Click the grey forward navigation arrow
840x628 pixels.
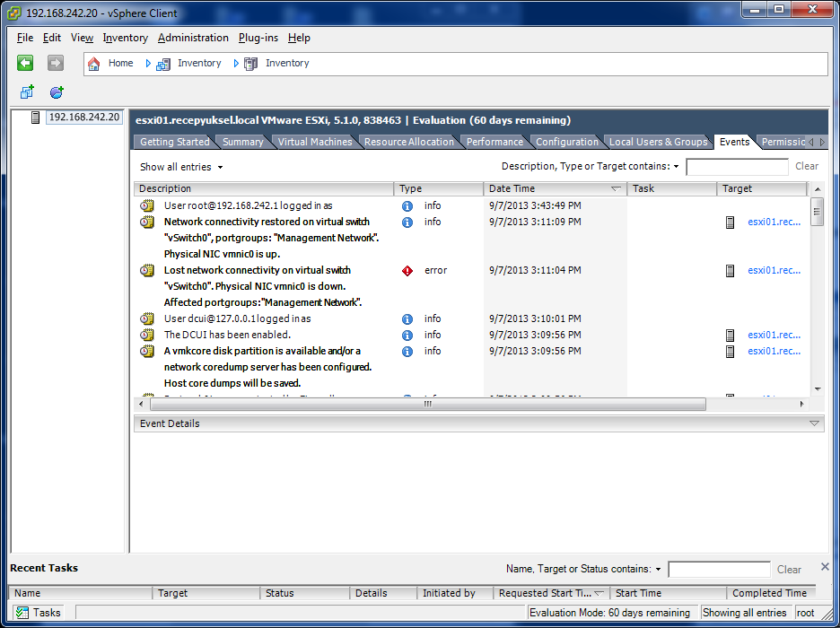55,63
